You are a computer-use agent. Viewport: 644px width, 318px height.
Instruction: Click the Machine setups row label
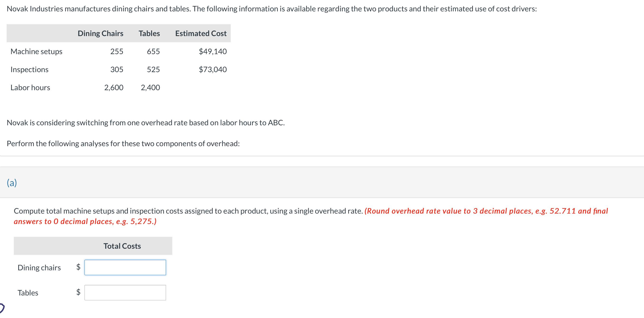37,51
